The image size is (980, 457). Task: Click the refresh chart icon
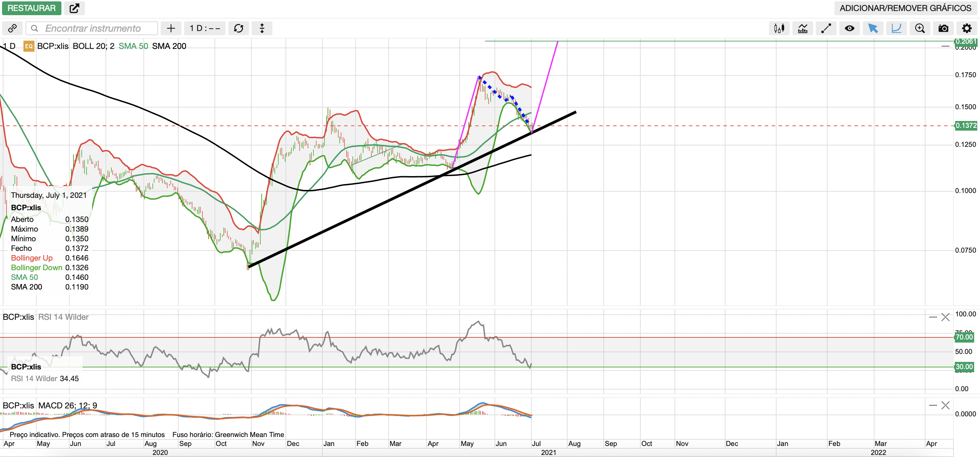(239, 29)
